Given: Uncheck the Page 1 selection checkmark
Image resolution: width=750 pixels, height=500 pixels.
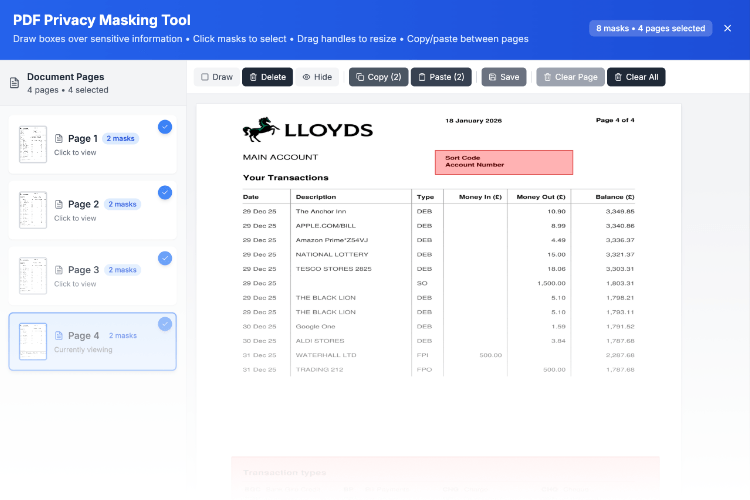Looking at the screenshot, I should pyautogui.click(x=165, y=126).
